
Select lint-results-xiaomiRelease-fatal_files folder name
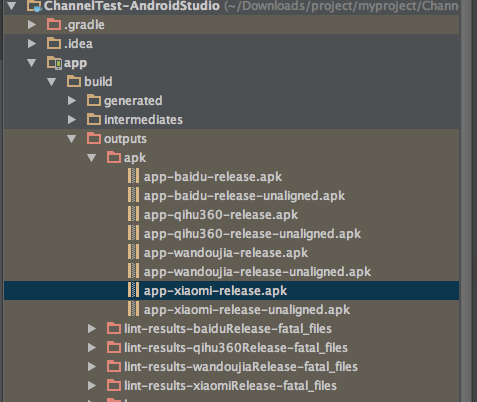point(230,386)
